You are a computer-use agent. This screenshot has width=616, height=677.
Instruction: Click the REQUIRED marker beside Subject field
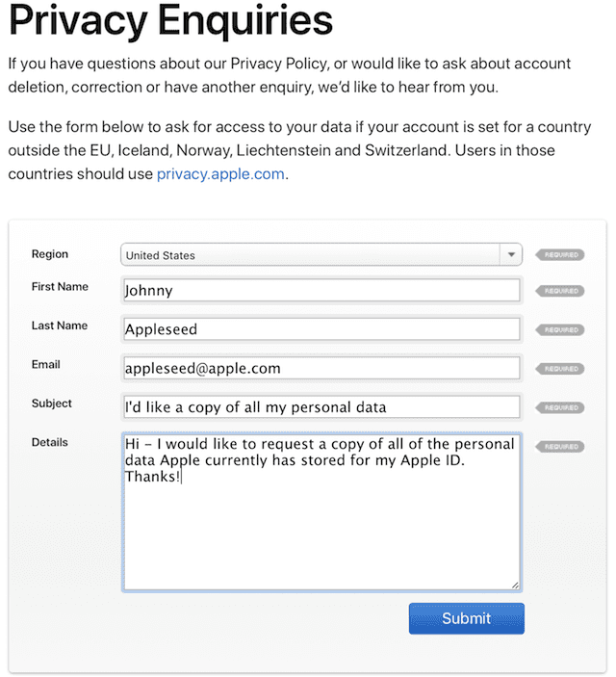pos(559,407)
